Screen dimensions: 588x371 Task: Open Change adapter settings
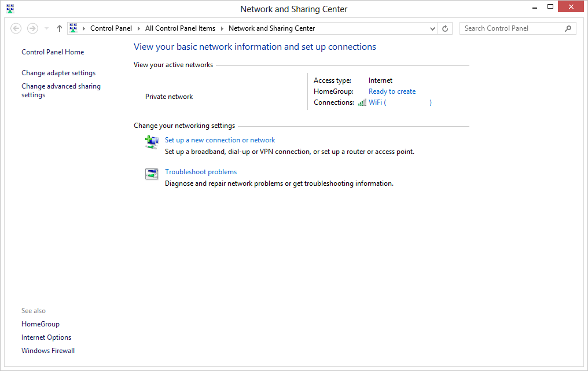tap(58, 73)
